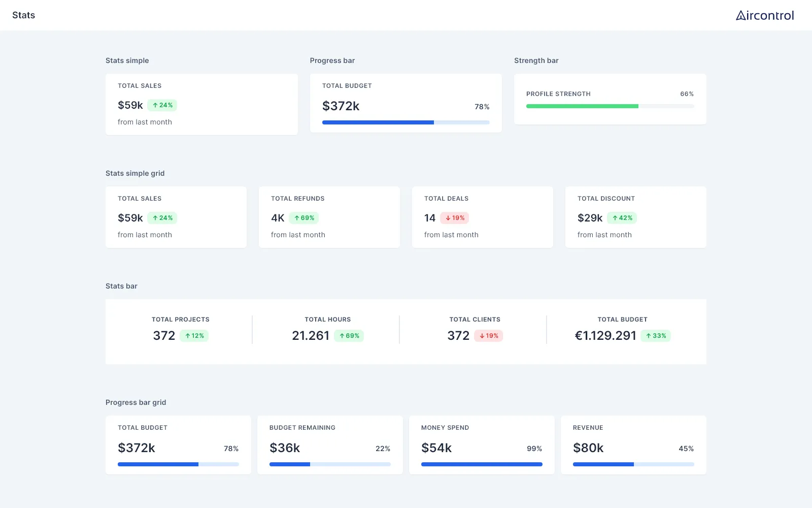The image size is (812, 508).
Task: Click the Revenue progress bar
Action: (633, 464)
